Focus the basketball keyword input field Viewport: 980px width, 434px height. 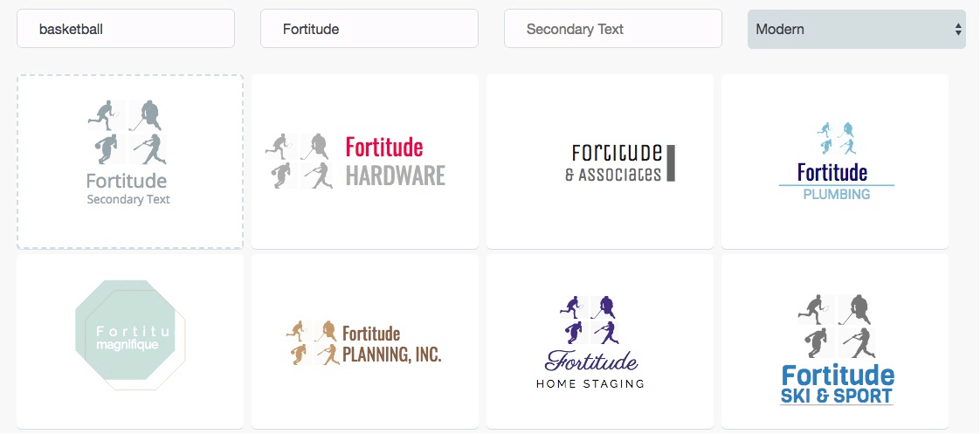(126, 29)
